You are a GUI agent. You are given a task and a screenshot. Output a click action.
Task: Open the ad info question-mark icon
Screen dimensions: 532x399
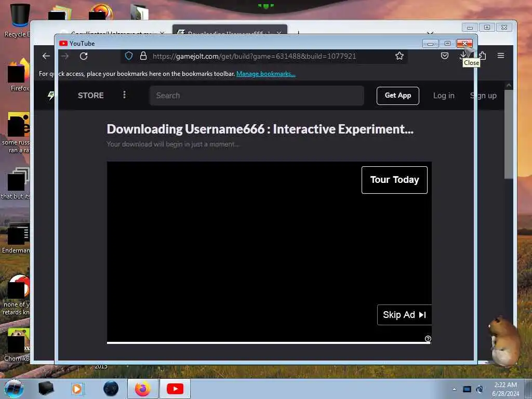(428, 339)
